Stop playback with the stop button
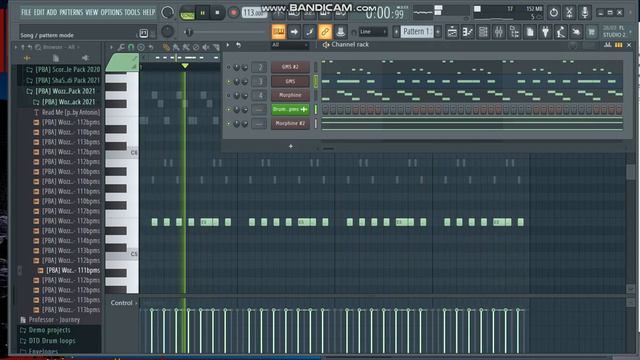 click(x=218, y=13)
